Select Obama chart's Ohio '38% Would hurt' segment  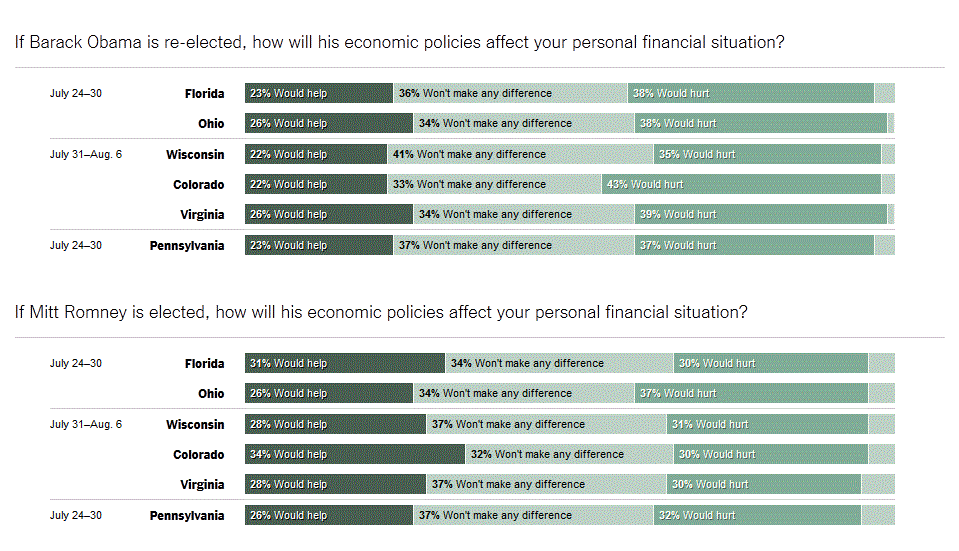tap(760, 124)
